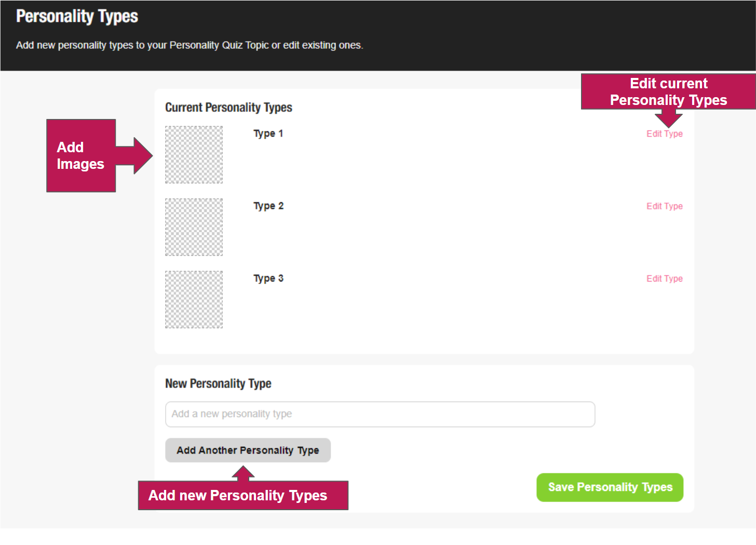Click the Type 3 image placeholder
756x545 pixels.
click(194, 299)
